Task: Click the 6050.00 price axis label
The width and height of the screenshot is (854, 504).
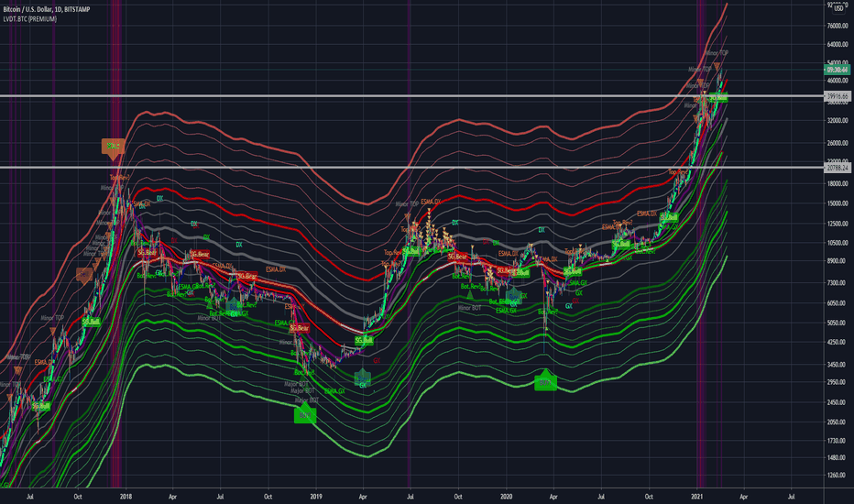Action: tap(838, 303)
